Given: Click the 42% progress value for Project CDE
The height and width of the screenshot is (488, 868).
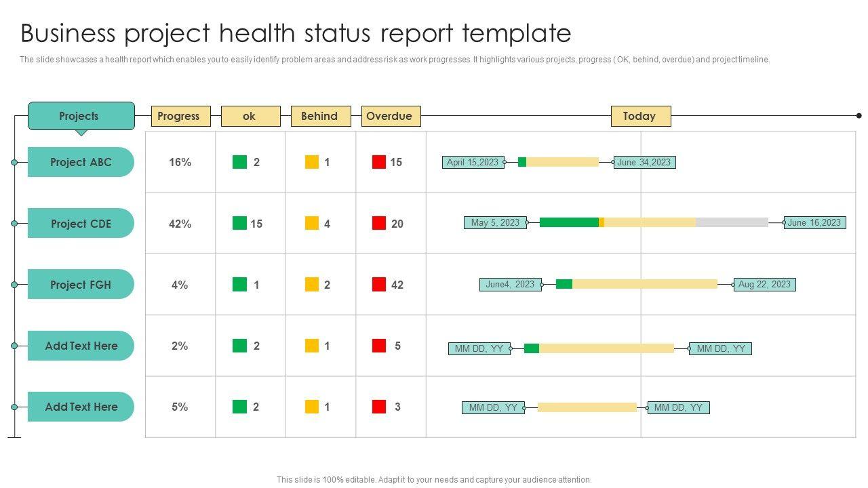Looking at the screenshot, I should (x=180, y=224).
